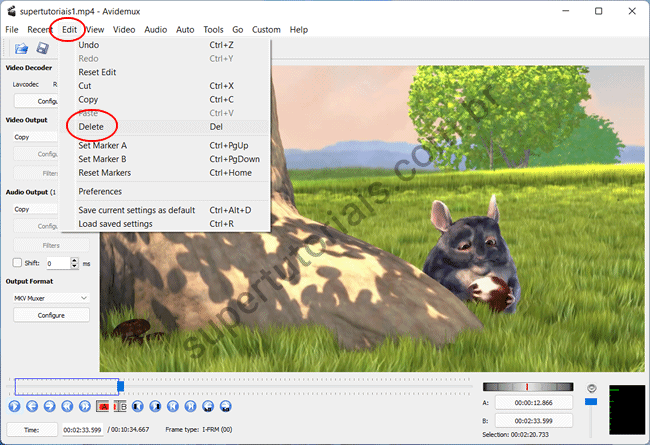Screen dimensions: 650x445
Task: Click the Configure button under Output Format
Action: (x=51, y=315)
